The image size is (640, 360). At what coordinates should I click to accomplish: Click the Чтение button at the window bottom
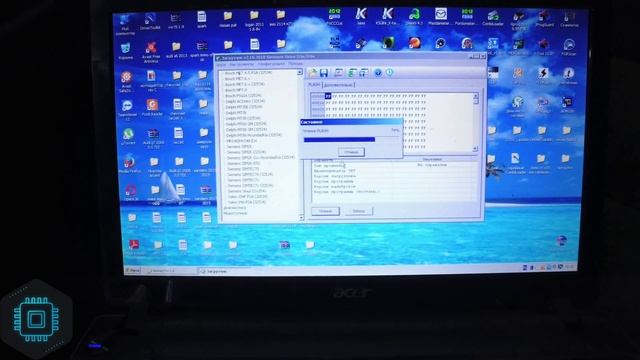pos(325,211)
